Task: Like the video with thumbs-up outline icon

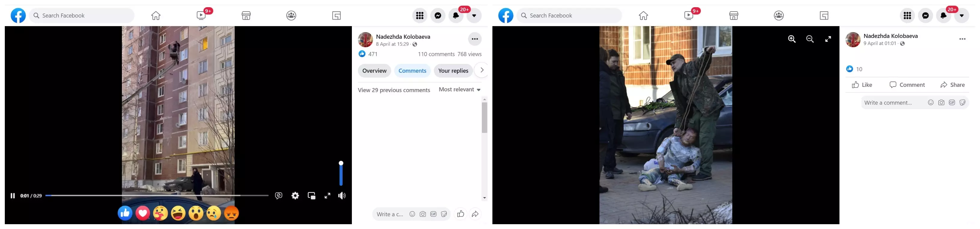Action: (460, 214)
